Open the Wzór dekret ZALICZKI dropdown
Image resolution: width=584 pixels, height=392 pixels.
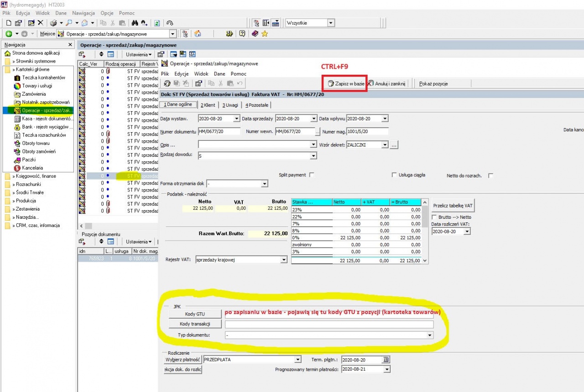tap(385, 144)
